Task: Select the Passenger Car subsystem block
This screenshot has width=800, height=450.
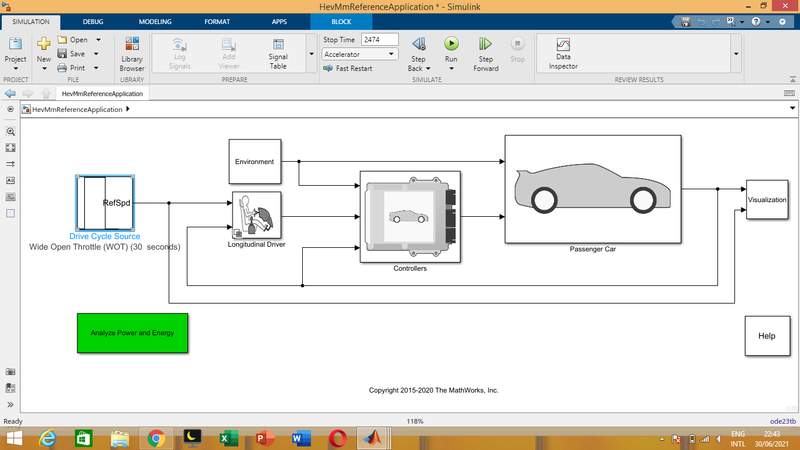Action: coord(592,189)
